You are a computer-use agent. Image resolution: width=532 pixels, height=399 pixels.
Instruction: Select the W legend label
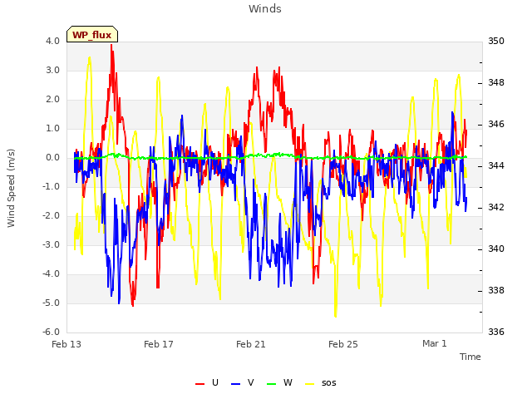(x=288, y=382)
